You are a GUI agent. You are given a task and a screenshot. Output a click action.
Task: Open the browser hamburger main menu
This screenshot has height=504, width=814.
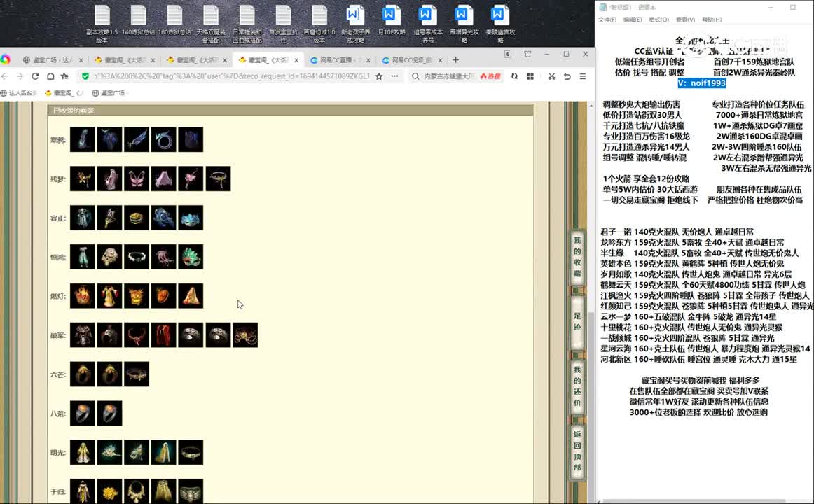coord(582,76)
